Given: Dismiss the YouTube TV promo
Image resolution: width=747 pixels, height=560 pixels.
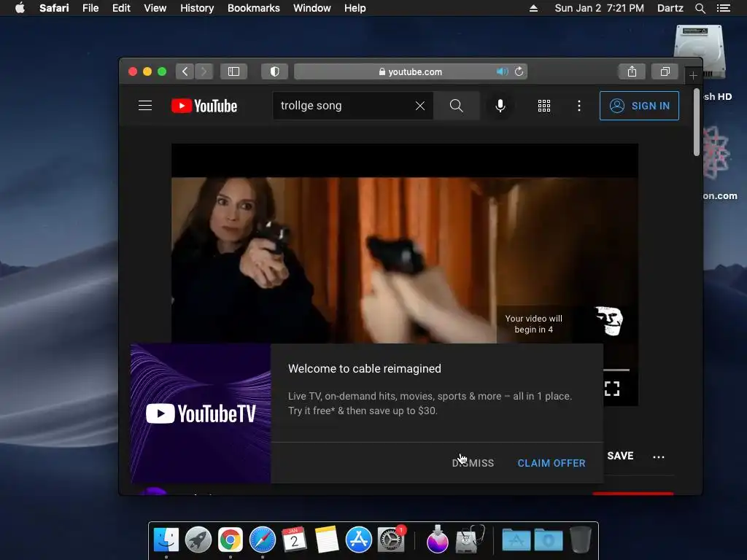Looking at the screenshot, I should (473, 463).
